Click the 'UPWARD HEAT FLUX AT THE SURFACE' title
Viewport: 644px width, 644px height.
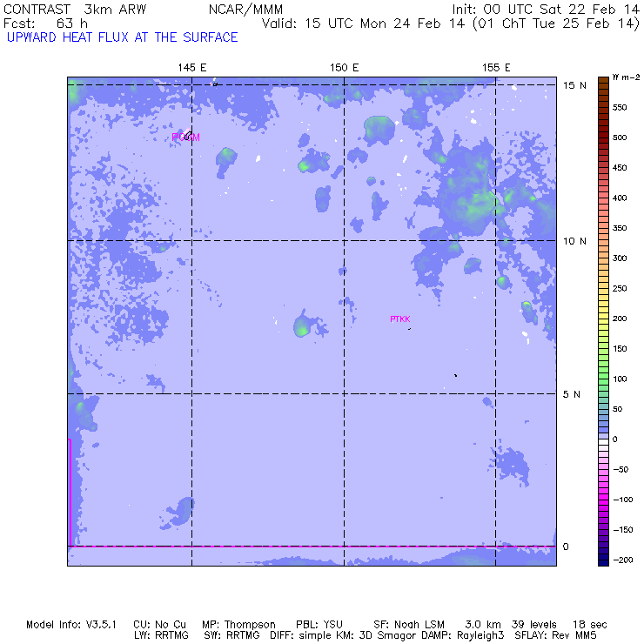tap(123, 37)
